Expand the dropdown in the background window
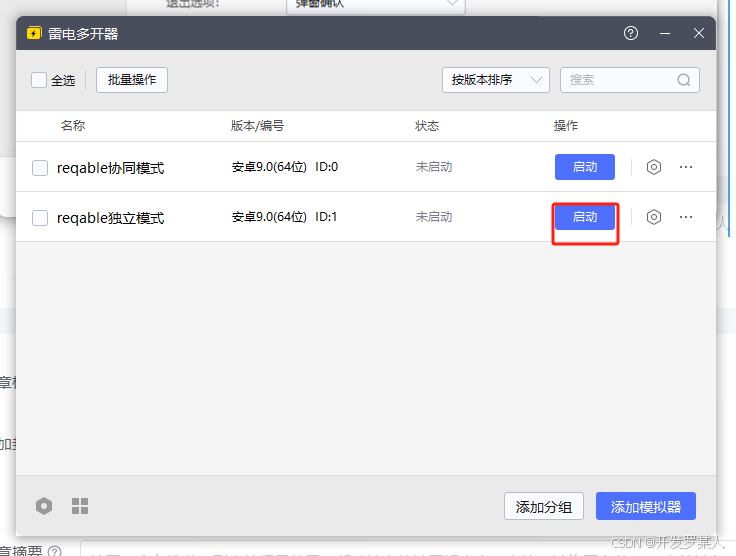Image resolution: width=736 pixels, height=556 pixels. pyautogui.click(x=376, y=5)
